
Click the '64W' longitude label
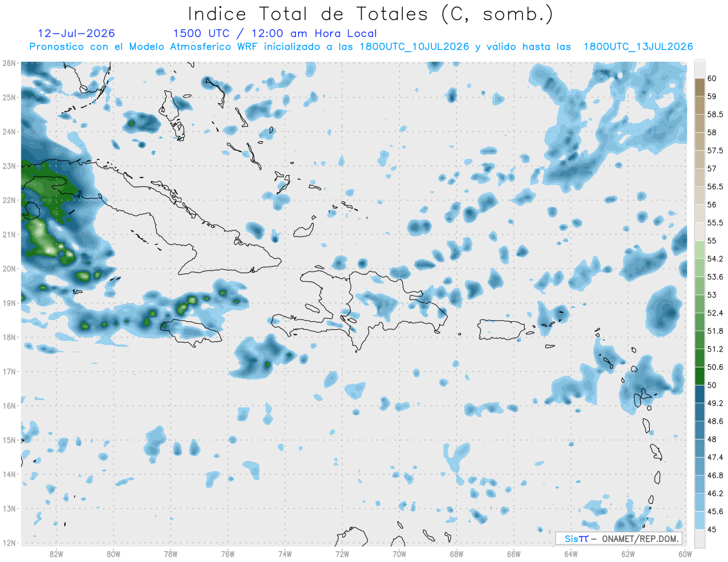(571, 554)
